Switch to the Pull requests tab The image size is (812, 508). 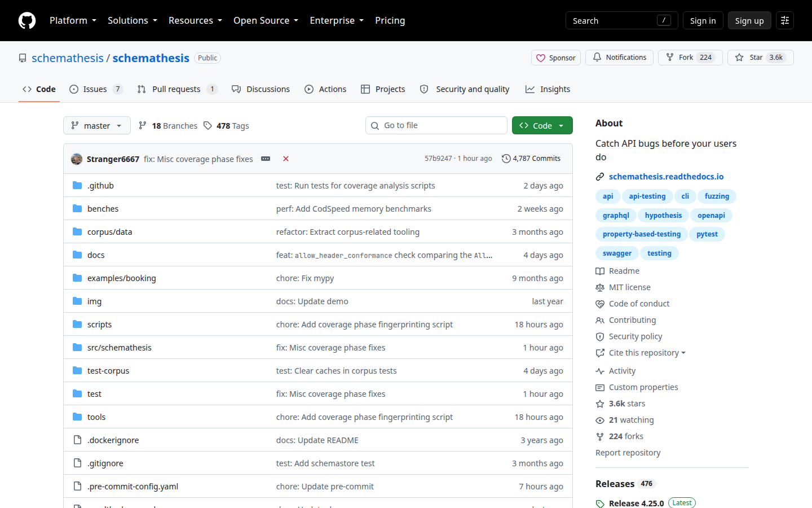pyautogui.click(x=177, y=89)
